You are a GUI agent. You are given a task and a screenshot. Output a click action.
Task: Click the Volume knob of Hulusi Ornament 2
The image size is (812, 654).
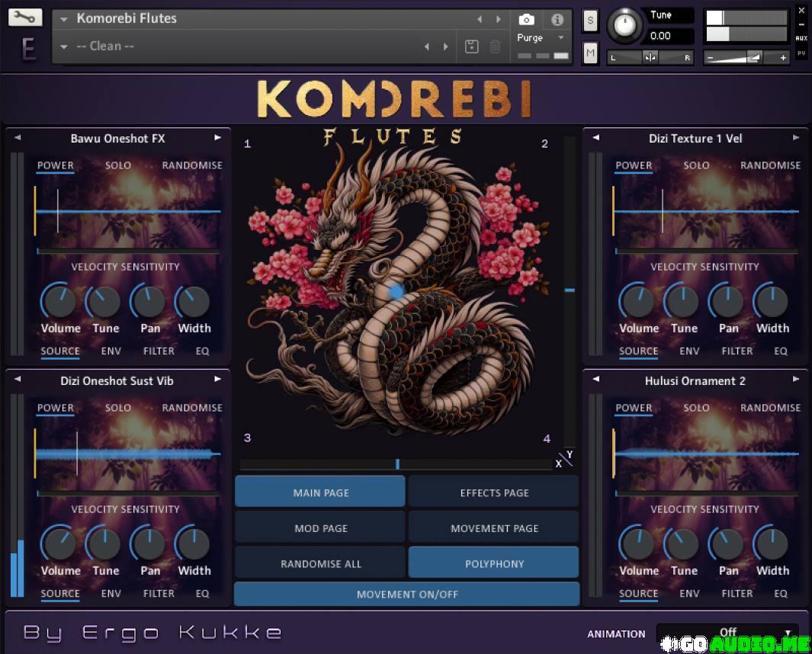[x=637, y=543]
